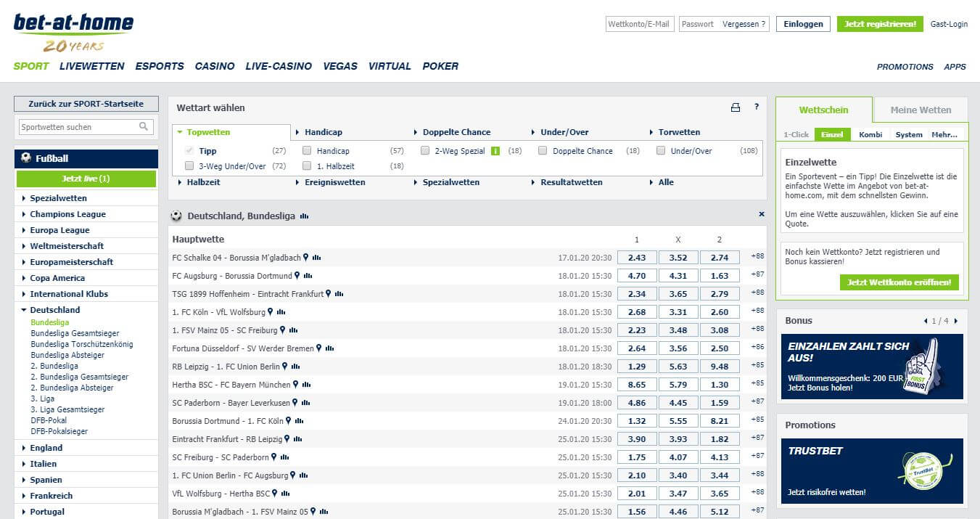The height and width of the screenshot is (519, 980).
Task: Open statistics bars for 1. FC Köln - VfL Wolfsburg
Action: click(281, 312)
